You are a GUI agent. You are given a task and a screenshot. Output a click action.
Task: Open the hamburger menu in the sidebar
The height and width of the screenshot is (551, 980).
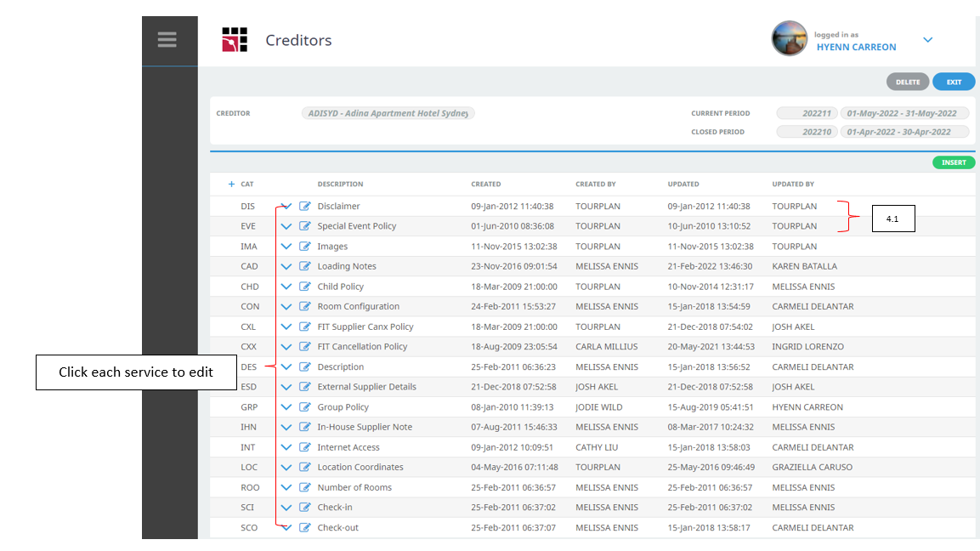(x=167, y=40)
